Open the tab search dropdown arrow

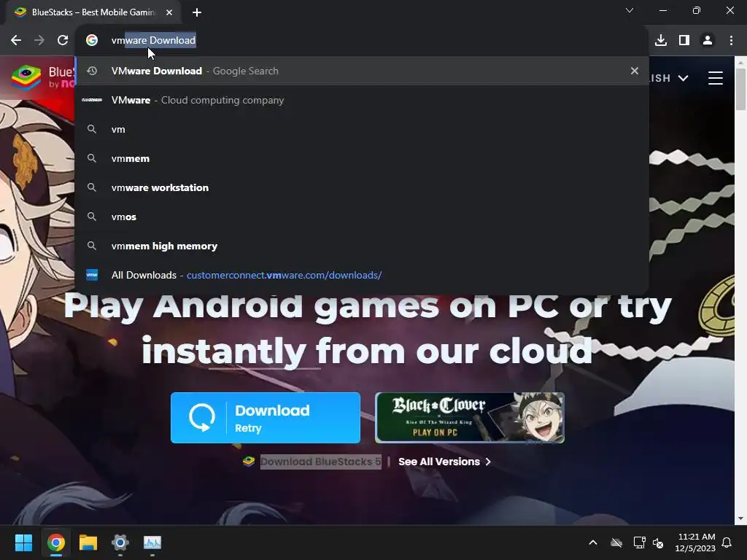630,10
